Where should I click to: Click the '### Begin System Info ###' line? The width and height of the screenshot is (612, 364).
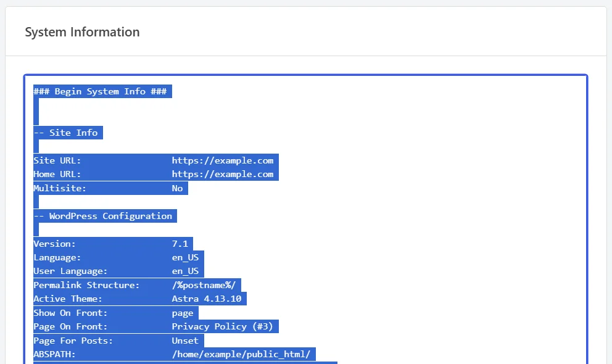(101, 91)
